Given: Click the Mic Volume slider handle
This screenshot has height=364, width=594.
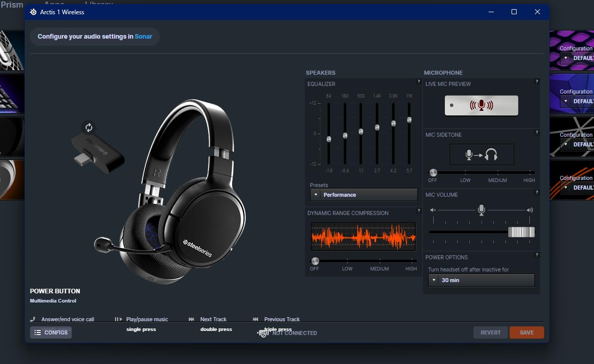Looking at the screenshot, I should (521, 232).
